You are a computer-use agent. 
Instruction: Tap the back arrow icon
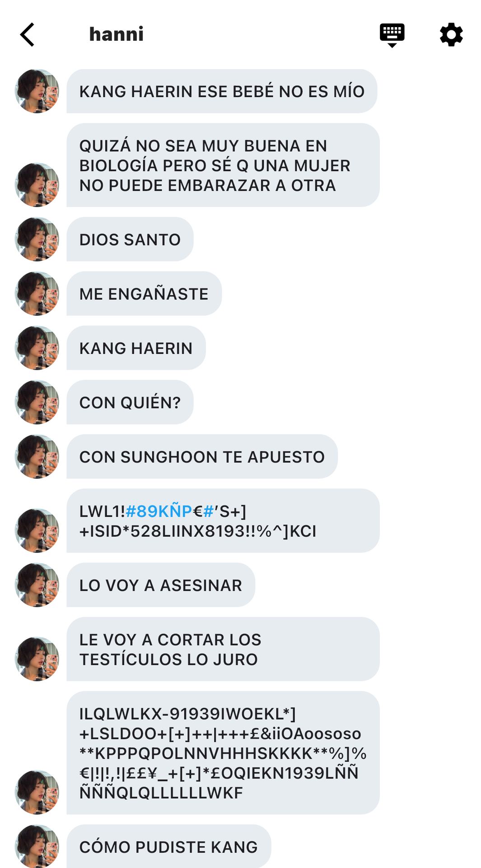[27, 35]
